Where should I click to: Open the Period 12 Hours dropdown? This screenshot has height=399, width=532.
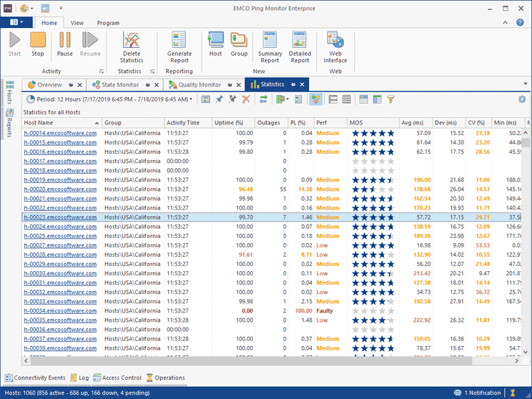point(109,99)
